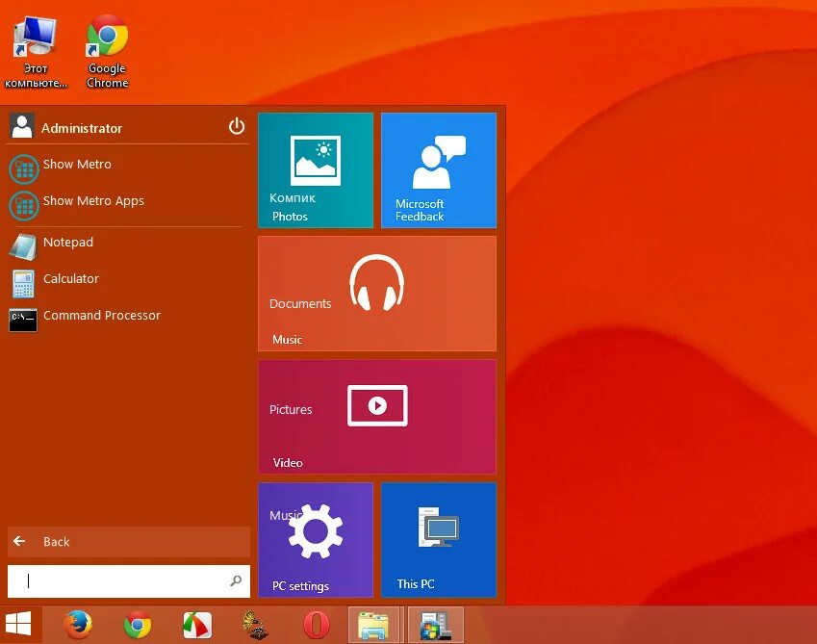
Task: Open the gramophone app in taskbar
Action: [255, 625]
